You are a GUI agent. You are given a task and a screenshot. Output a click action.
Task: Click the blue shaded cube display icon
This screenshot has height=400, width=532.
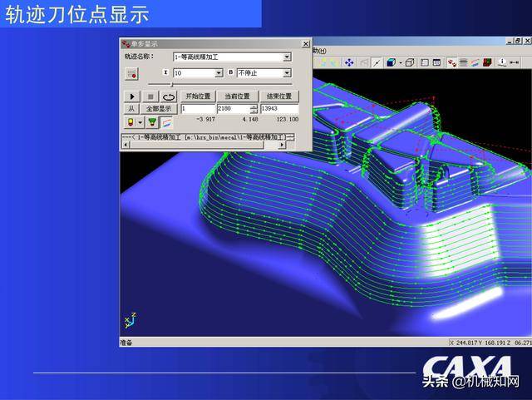tap(391, 62)
